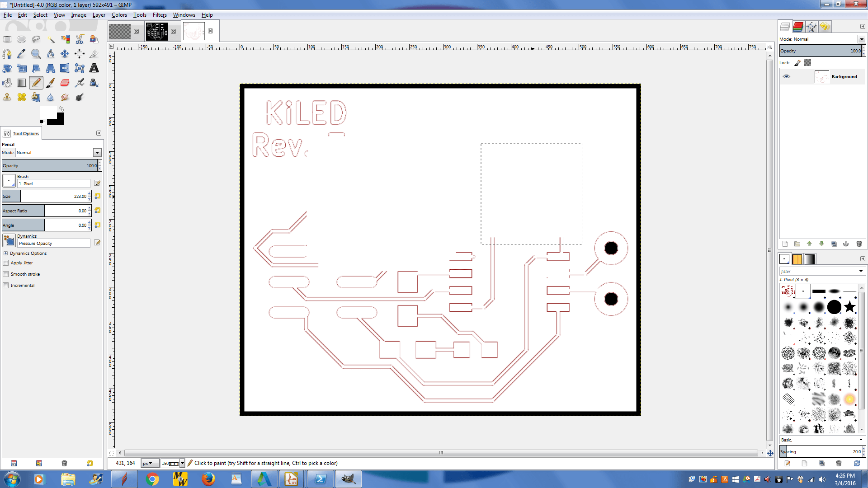
Task: Switch to the Undo History tab
Action: click(x=825, y=27)
